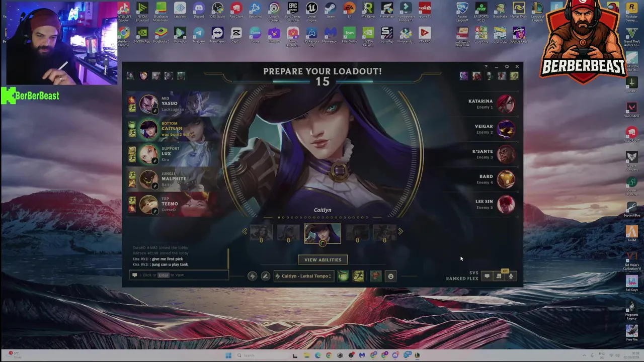The image size is (644, 362).
Task: Open Battle.net desktop shortcut
Action: (x=255, y=10)
